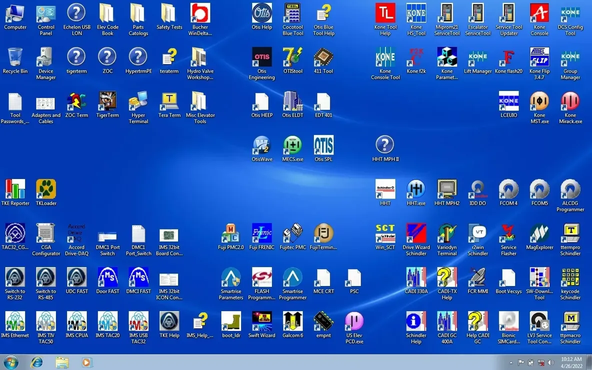Image resolution: width=592 pixels, height=370 pixels.
Task: Select the Otis Engineering icon
Action: [x=262, y=63]
